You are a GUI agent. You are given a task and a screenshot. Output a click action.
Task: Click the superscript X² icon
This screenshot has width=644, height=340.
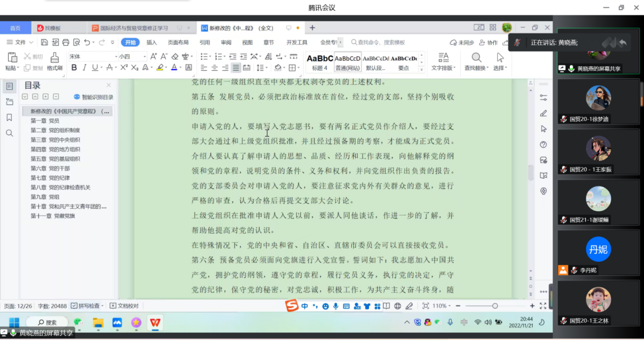pos(124,68)
